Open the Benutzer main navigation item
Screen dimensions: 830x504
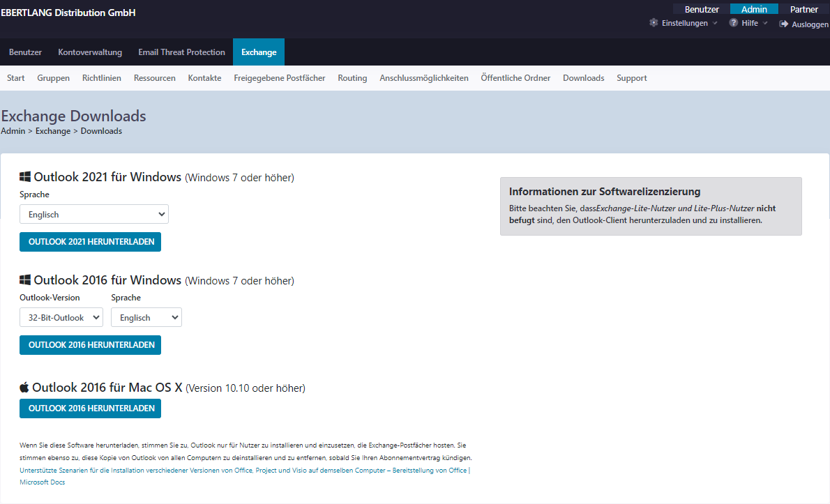25,52
